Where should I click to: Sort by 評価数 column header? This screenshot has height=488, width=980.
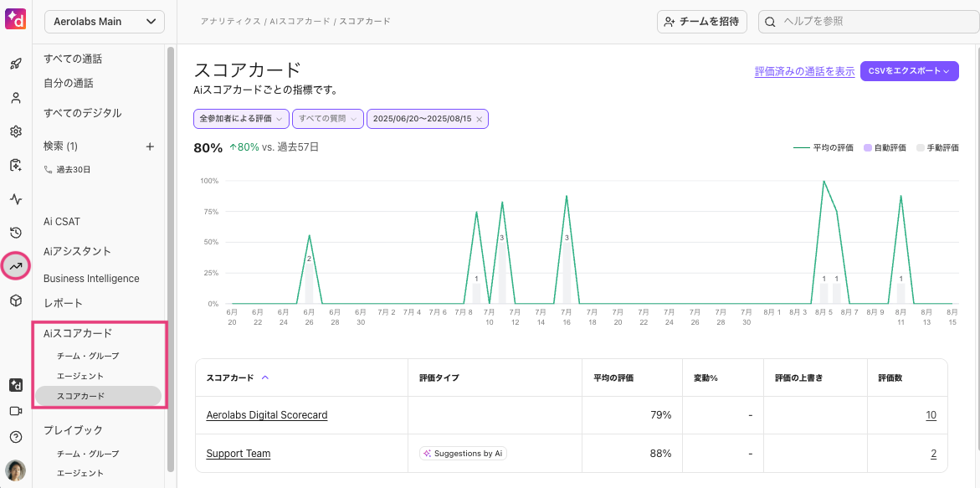click(890, 378)
